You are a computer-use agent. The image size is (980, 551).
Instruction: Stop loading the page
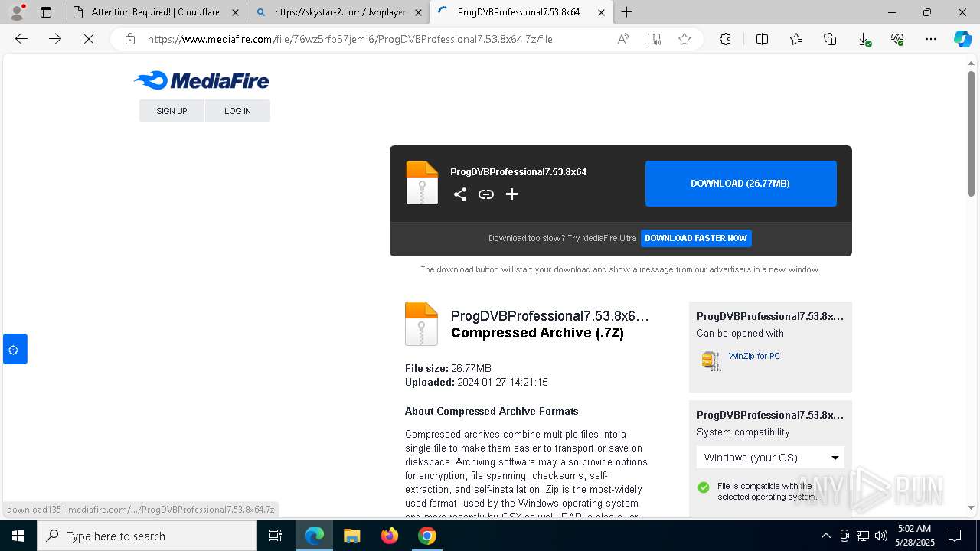(89, 39)
